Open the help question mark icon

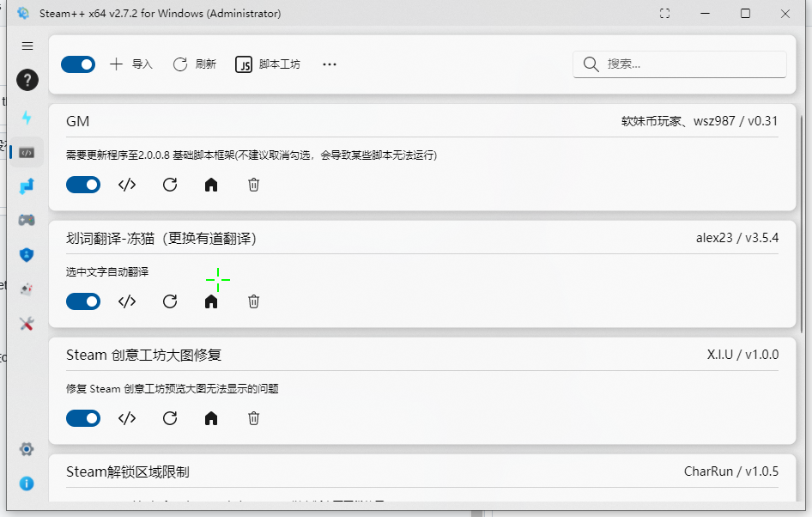[27, 80]
